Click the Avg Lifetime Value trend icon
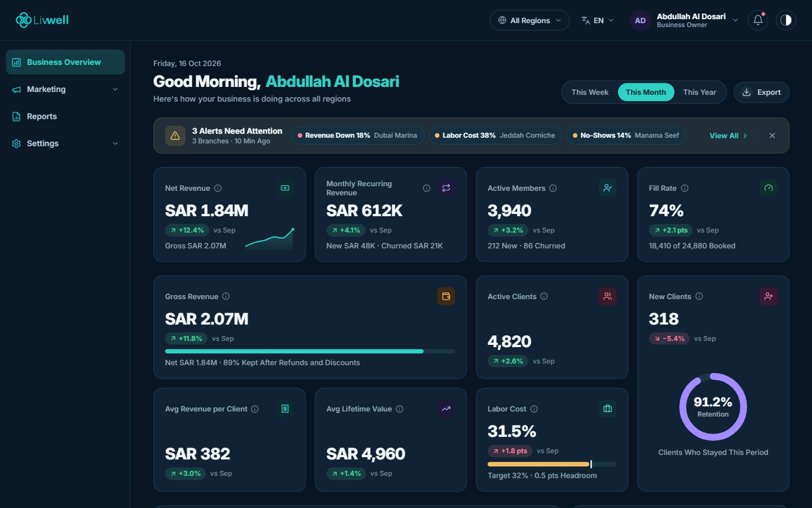812x508 pixels. pos(446,409)
